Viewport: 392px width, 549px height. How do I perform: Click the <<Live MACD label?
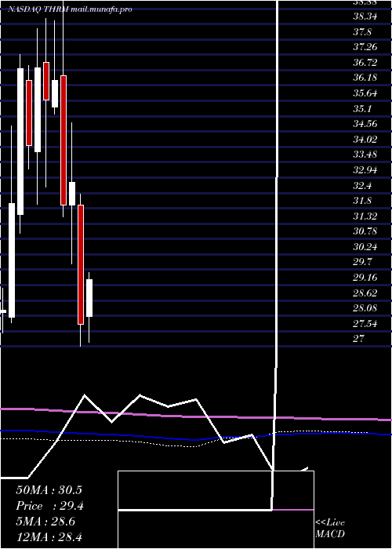pos(330,528)
